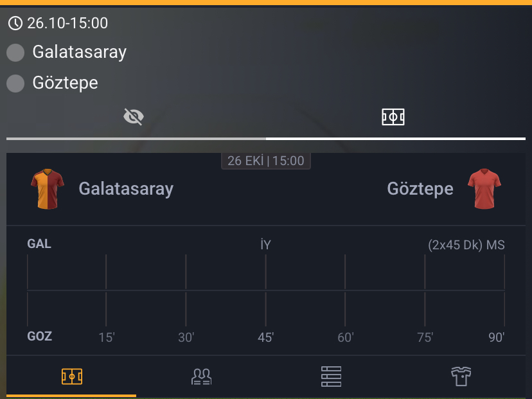
Task: Click the Göztepe name in the scoreboard
Action: (420, 189)
